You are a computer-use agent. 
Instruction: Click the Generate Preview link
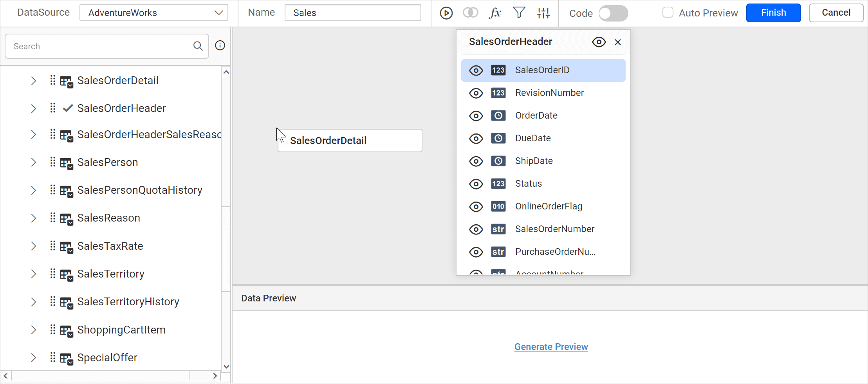(x=551, y=347)
